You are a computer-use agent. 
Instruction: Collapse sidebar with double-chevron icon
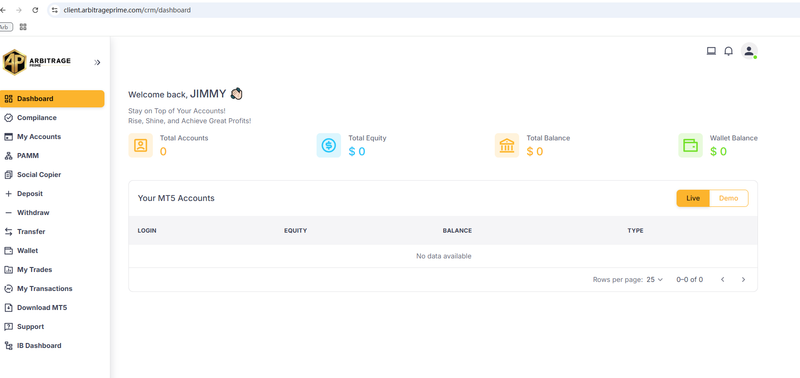click(x=97, y=62)
